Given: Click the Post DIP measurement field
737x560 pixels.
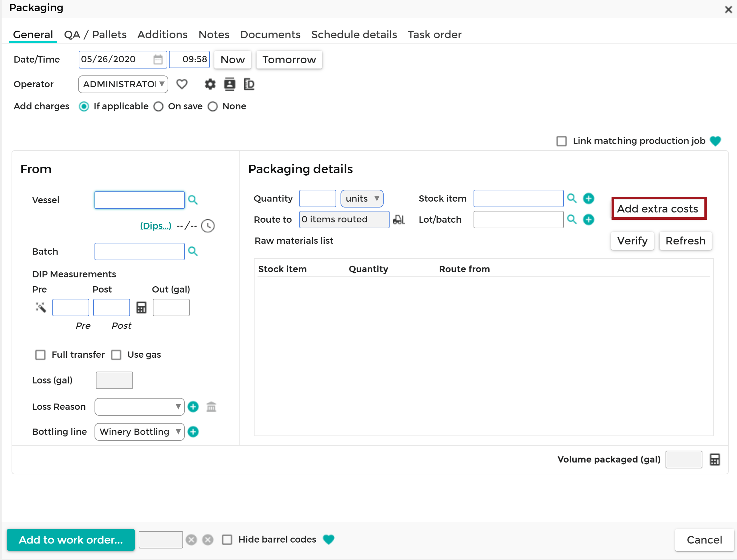Looking at the screenshot, I should [x=111, y=307].
